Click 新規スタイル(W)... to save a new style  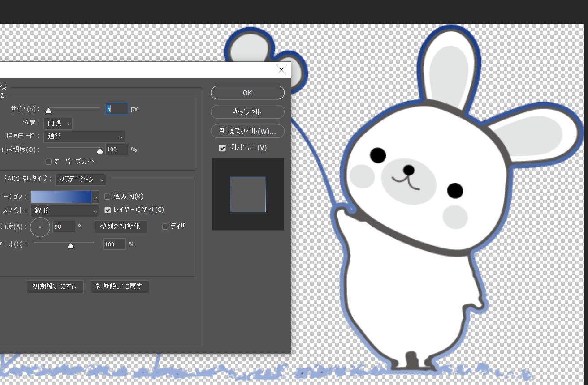pyautogui.click(x=247, y=131)
